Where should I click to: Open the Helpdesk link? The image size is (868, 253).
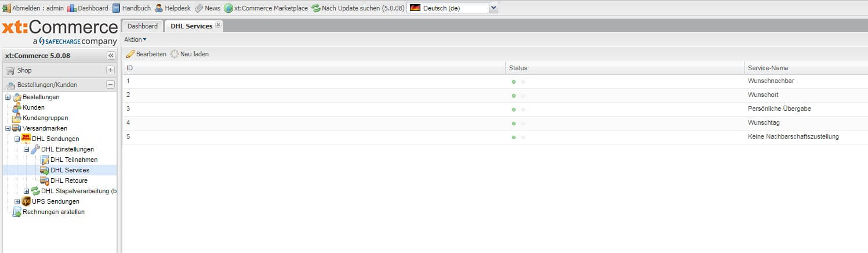tap(177, 8)
